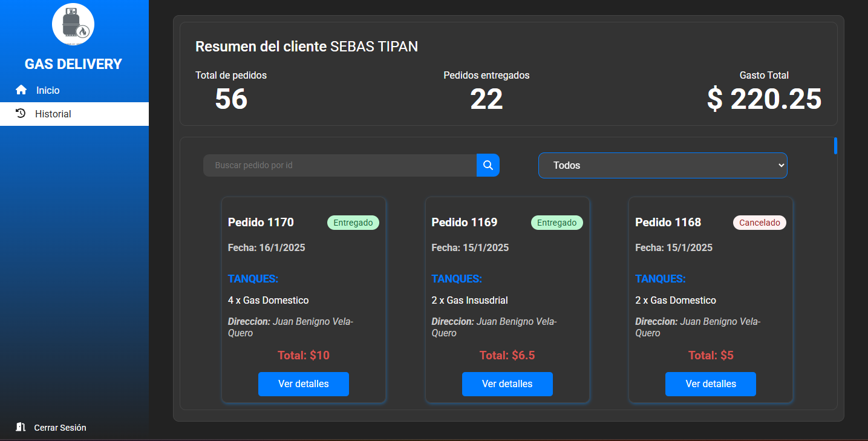Image resolution: width=868 pixels, height=441 pixels.
Task: View details of Pedido 1168
Action: pyautogui.click(x=710, y=384)
